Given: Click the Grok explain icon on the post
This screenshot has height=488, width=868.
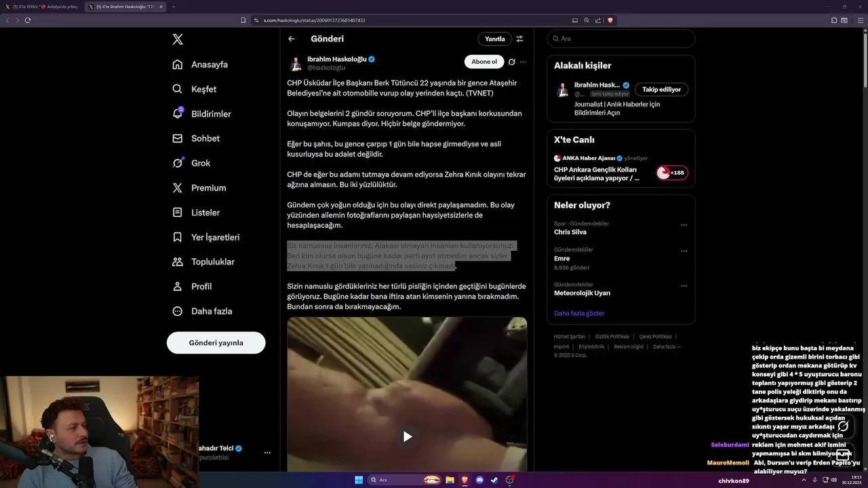Looking at the screenshot, I should pyautogui.click(x=511, y=62).
